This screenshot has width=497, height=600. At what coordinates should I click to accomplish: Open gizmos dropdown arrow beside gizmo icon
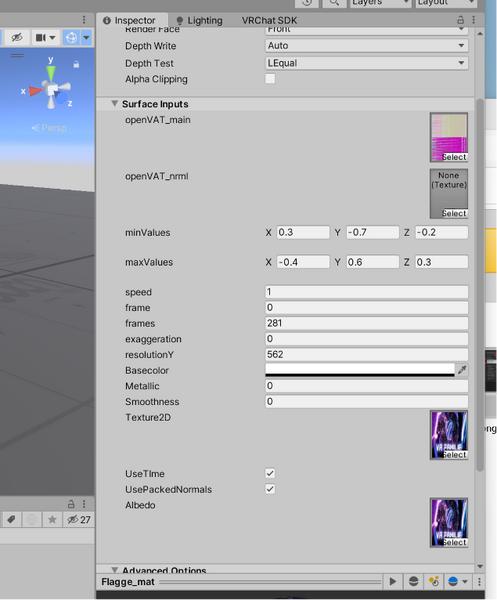(x=86, y=38)
